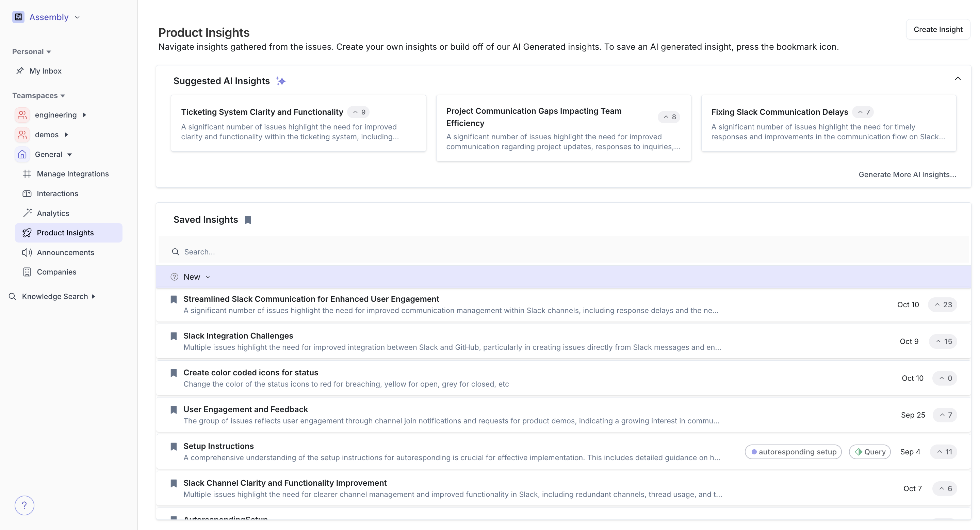Click the Manage Integrations hash icon
Screen dimensions: 980x530
click(27, 174)
